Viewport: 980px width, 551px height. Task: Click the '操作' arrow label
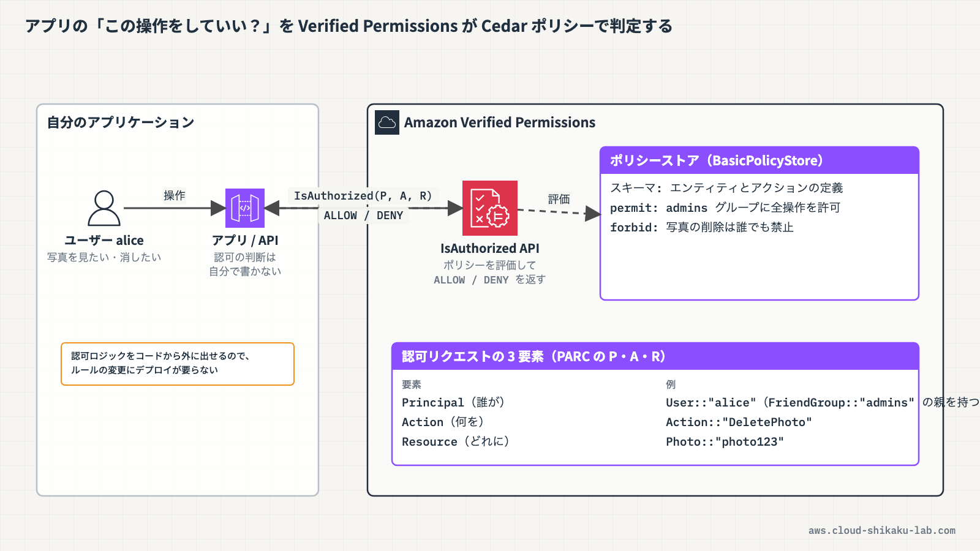point(175,195)
